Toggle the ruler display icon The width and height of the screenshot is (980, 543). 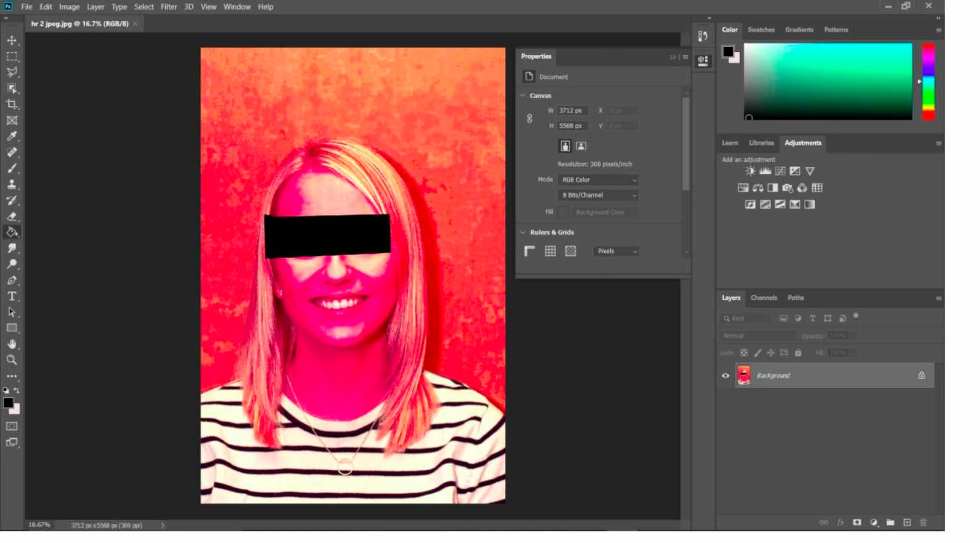coord(529,251)
